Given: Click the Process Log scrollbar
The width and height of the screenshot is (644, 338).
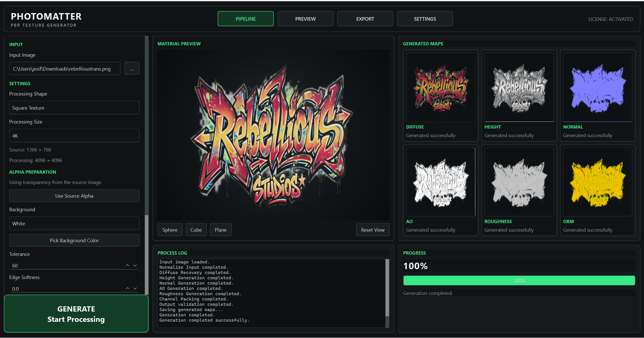Looking at the screenshot, I should point(387,293).
